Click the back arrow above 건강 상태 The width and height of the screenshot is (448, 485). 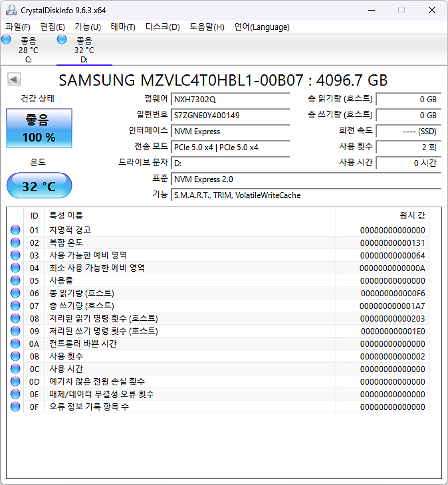tap(14, 79)
